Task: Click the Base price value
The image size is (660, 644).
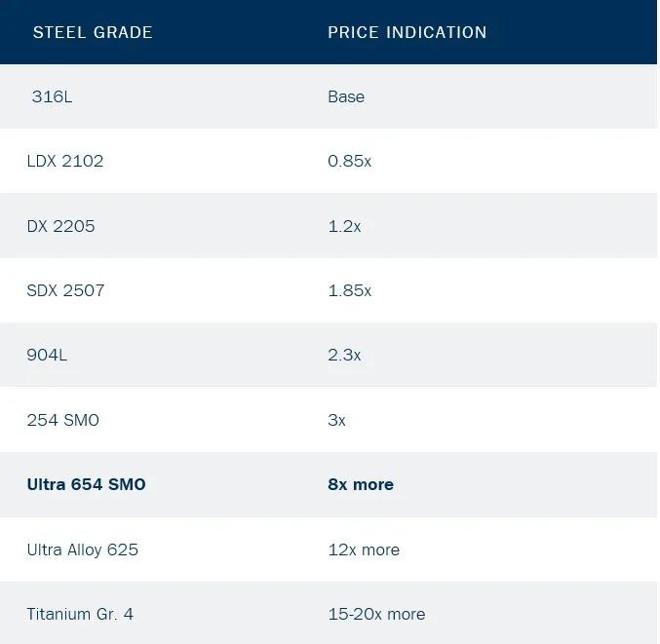Action: pos(346,96)
